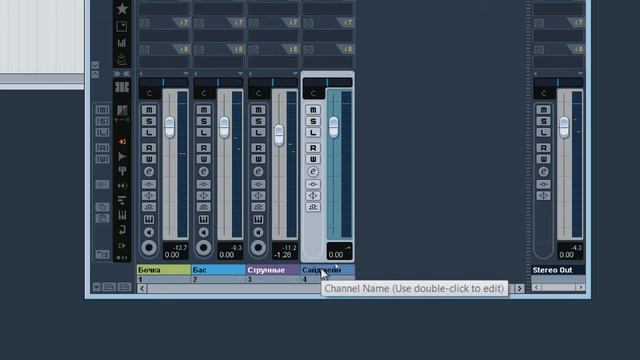Enable Read automation on Бочка channel
Screen dimensions: 640x360
pos(149,148)
